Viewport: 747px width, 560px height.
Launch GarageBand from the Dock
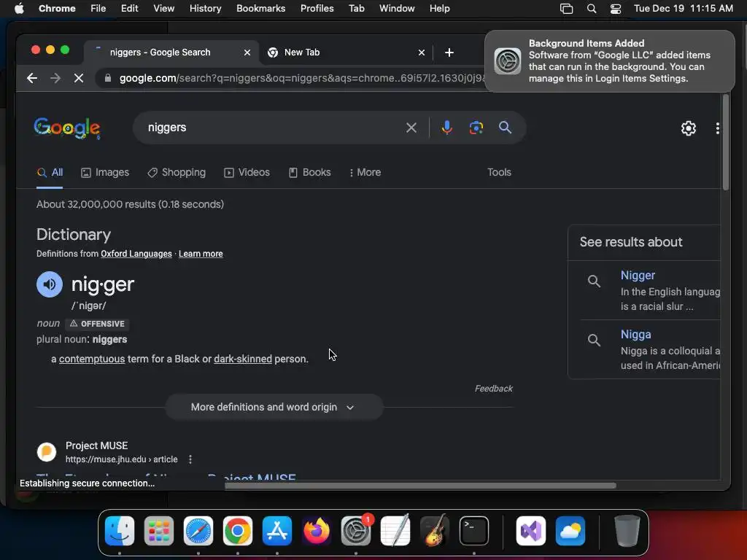(x=435, y=531)
